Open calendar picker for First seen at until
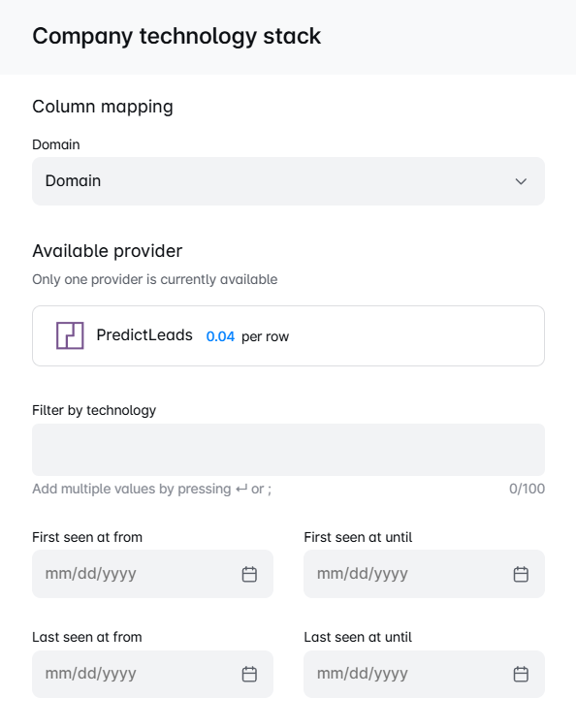The image size is (576, 728). click(x=521, y=574)
